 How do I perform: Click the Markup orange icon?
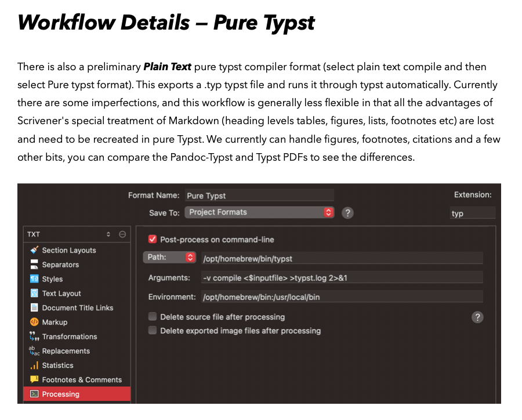pyautogui.click(x=34, y=322)
